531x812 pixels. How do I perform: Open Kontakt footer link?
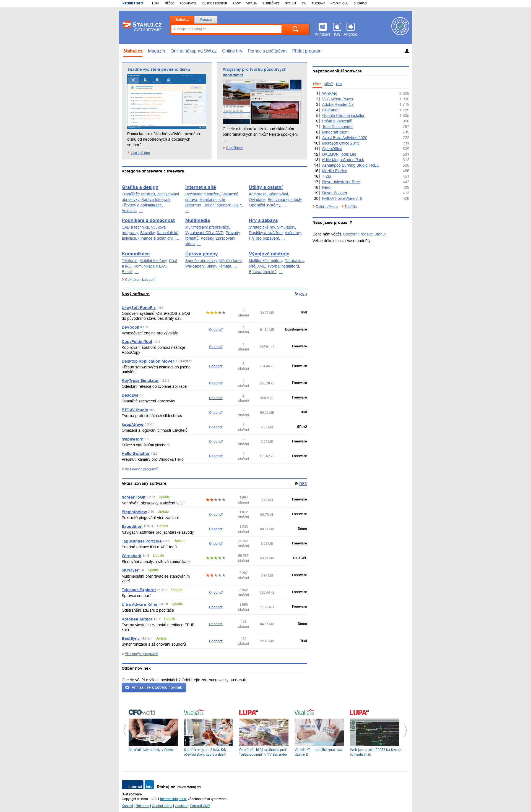(x=127, y=806)
